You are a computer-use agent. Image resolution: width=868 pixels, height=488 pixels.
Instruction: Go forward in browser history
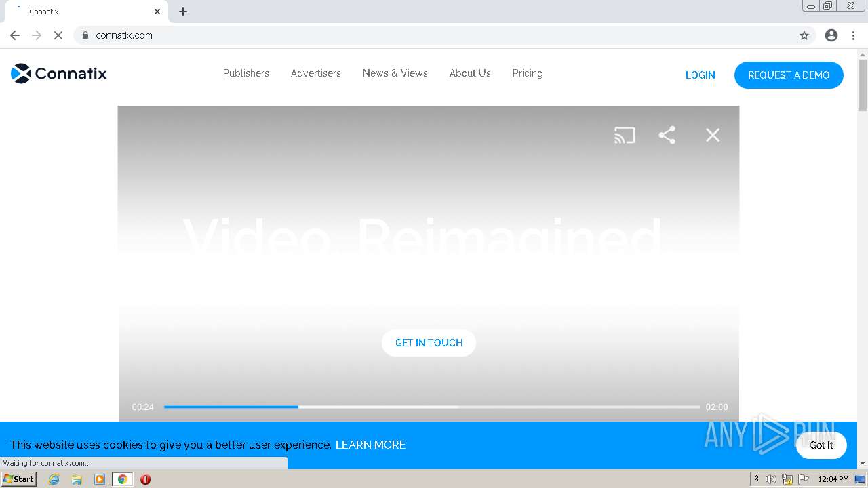(x=37, y=35)
